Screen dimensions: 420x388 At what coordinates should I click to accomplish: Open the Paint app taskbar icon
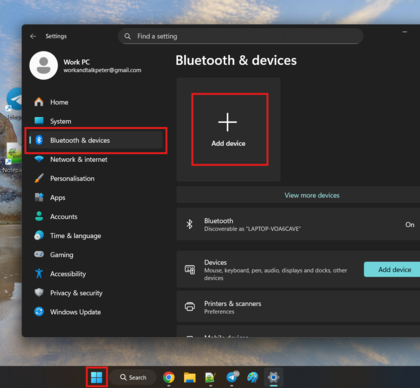tap(252, 377)
